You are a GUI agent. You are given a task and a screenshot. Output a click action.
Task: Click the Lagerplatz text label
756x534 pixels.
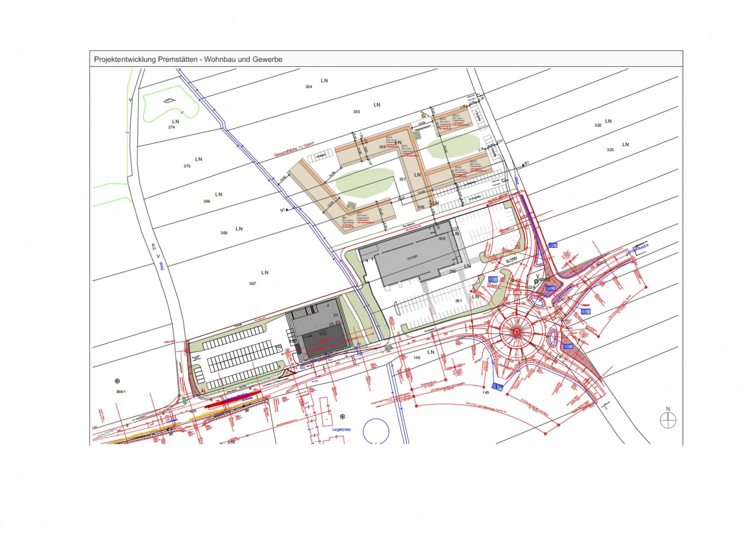[341, 429]
